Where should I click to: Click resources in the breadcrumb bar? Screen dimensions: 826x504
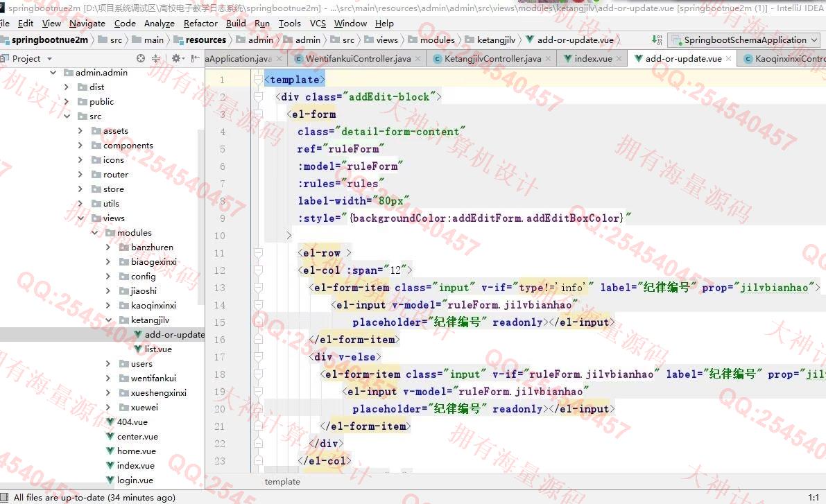tap(205, 40)
